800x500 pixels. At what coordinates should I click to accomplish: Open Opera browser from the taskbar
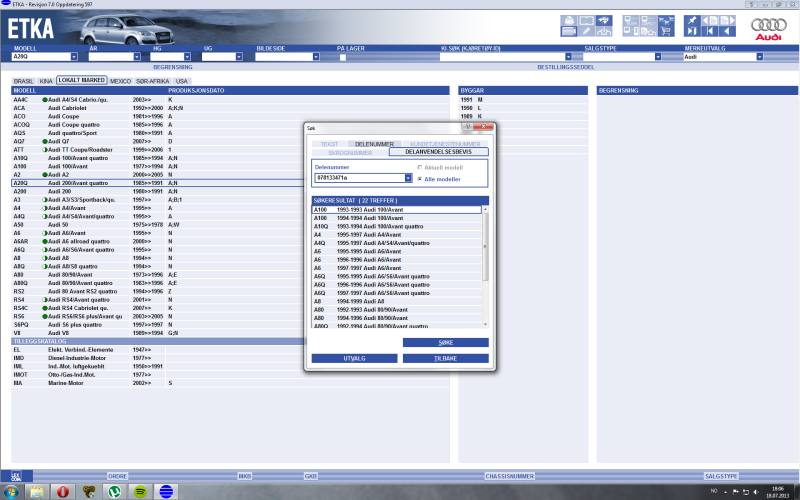[63, 491]
